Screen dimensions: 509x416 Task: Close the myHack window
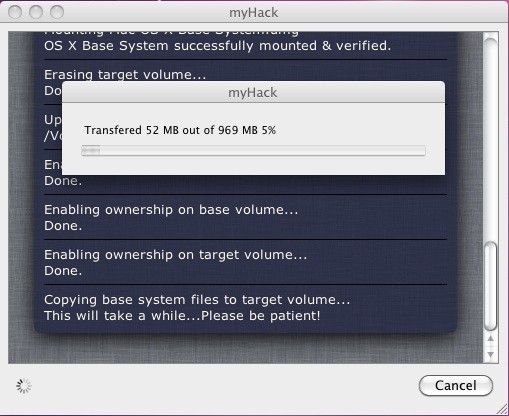(x=15, y=12)
